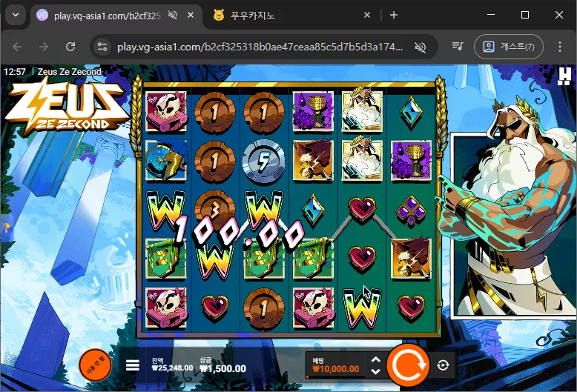Open the Chrome three-dot menu
This screenshot has height=392, width=577.
click(x=560, y=47)
